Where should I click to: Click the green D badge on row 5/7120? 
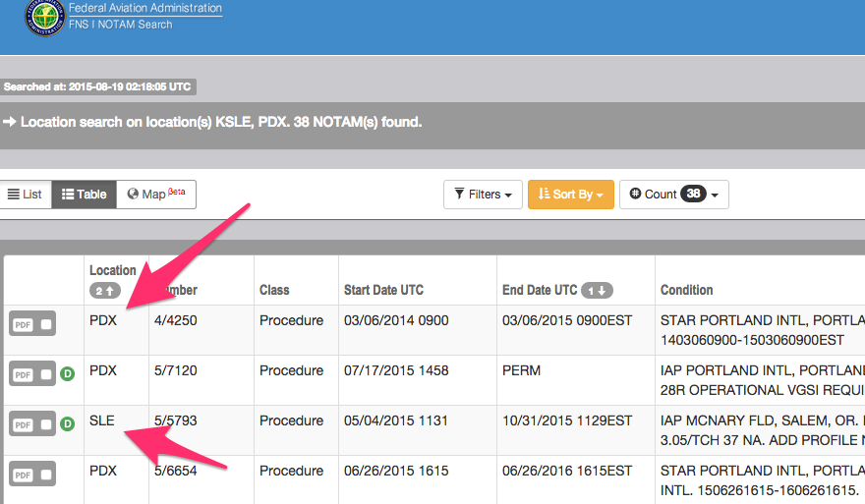click(67, 374)
